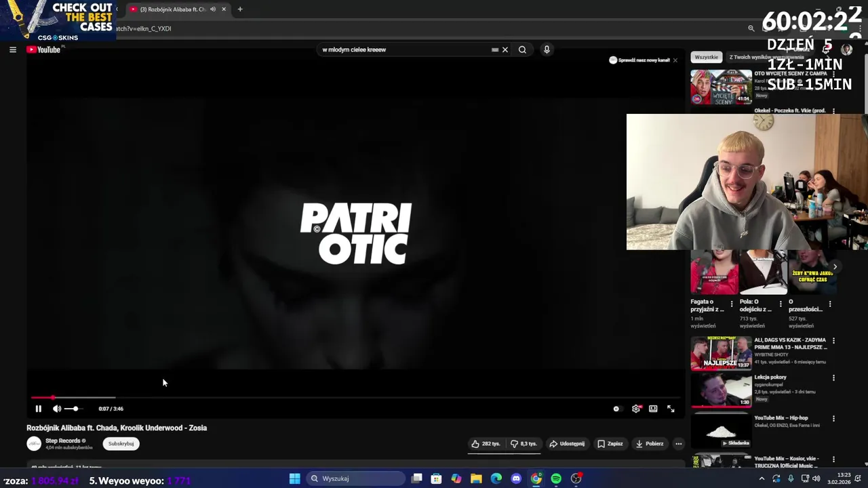This screenshot has width=868, height=488.
Task: Save video using Zapisz button
Action: pos(610,444)
